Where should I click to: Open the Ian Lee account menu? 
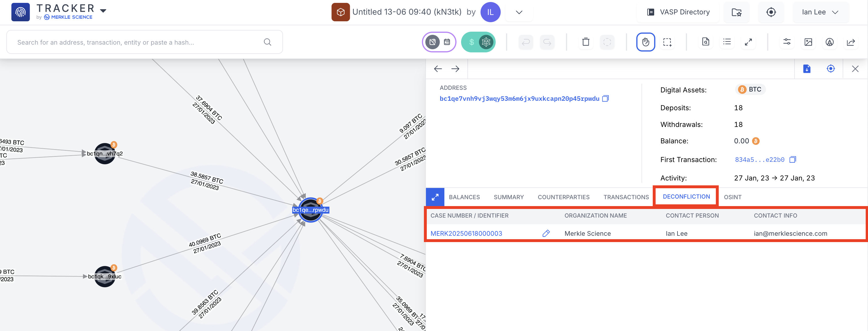click(820, 12)
